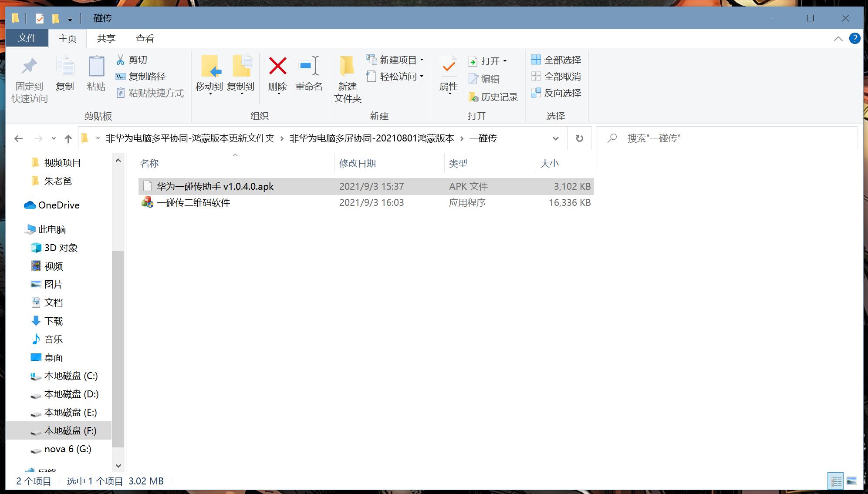Expand the 新建项目 dropdown
Image resolution: width=868 pixels, height=494 pixels.
pyautogui.click(x=422, y=60)
